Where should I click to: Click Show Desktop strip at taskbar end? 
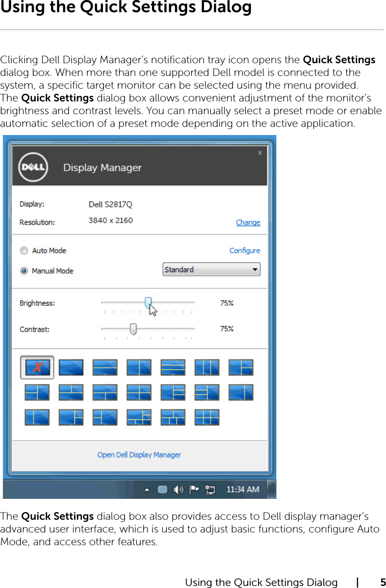tap(272, 489)
